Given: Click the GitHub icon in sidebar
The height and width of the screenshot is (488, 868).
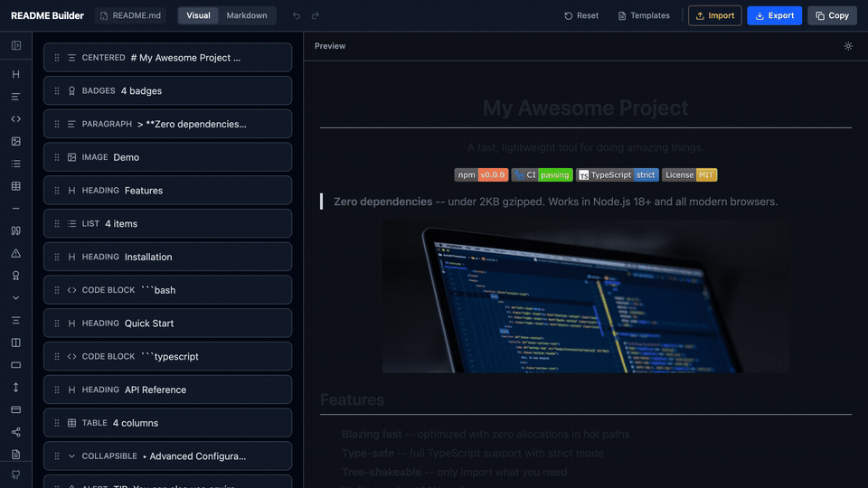Looking at the screenshot, I should click(16, 474).
